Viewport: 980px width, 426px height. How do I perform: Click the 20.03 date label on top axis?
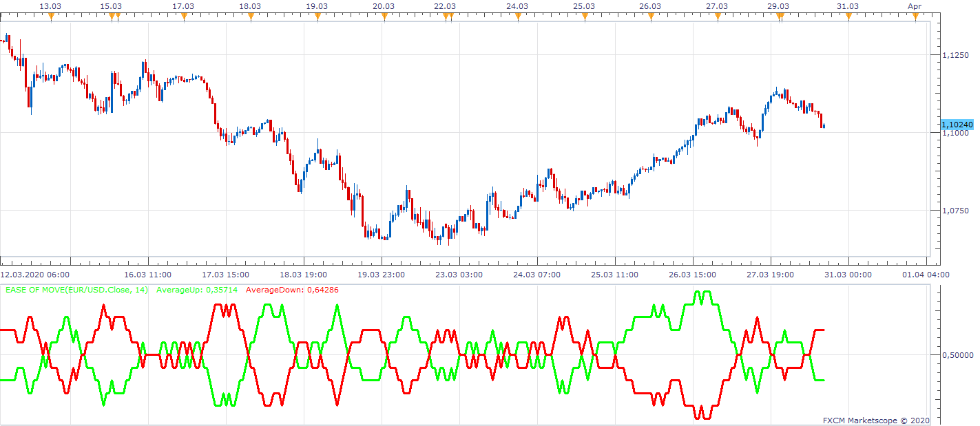(x=384, y=6)
